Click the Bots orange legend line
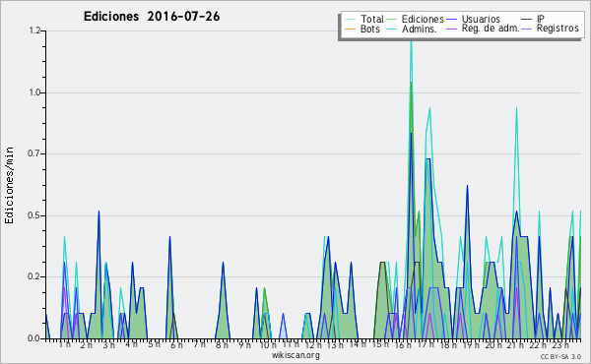Image resolution: width=591 pixels, height=364 pixels. click(x=350, y=29)
